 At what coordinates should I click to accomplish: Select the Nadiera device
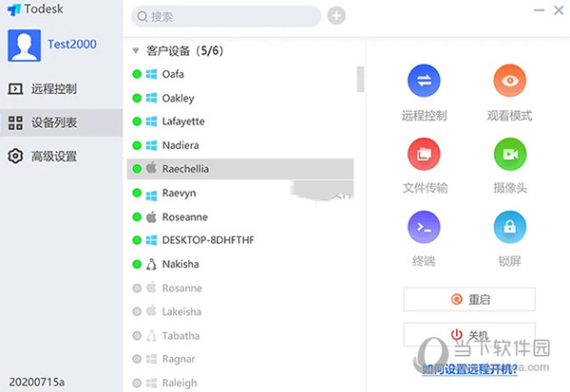240,145
